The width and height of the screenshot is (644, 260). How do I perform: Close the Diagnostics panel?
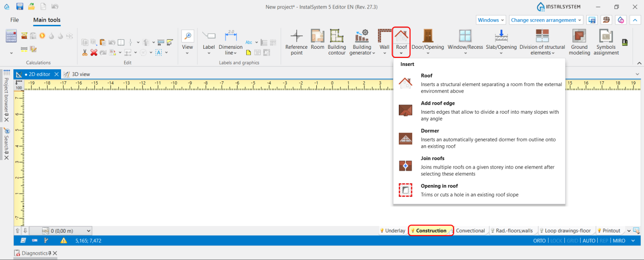point(55,253)
